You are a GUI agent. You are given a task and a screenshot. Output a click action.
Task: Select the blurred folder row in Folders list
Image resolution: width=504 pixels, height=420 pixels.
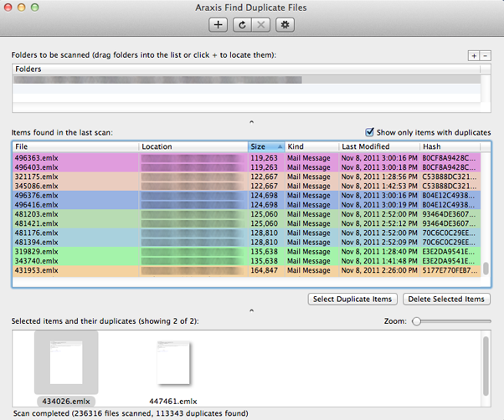246,79
